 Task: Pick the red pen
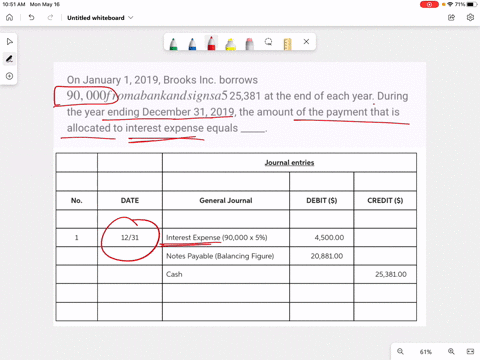point(211,43)
